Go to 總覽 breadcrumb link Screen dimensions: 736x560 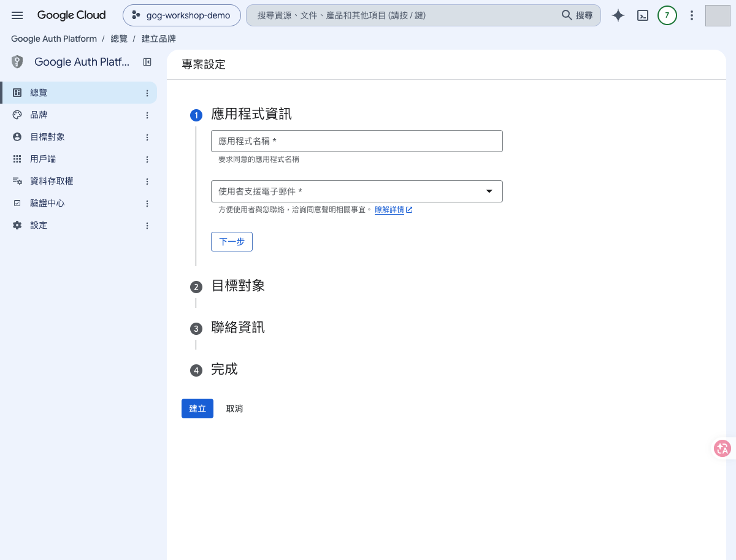pyautogui.click(x=119, y=39)
